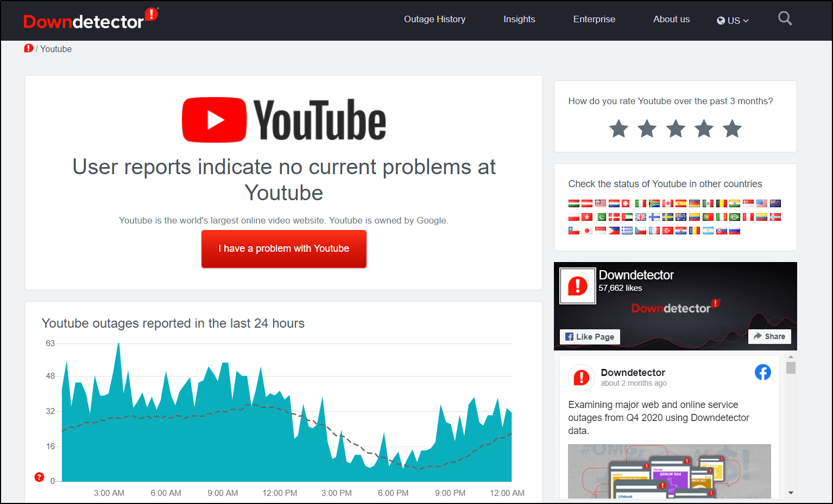Check Youtube status via Portugal flag
This screenshot has width=833, height=504.
[708, 217]
